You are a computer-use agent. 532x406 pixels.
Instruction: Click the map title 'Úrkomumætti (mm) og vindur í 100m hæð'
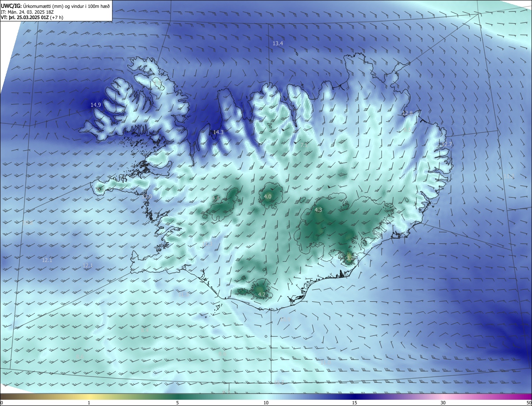point(66,6)
